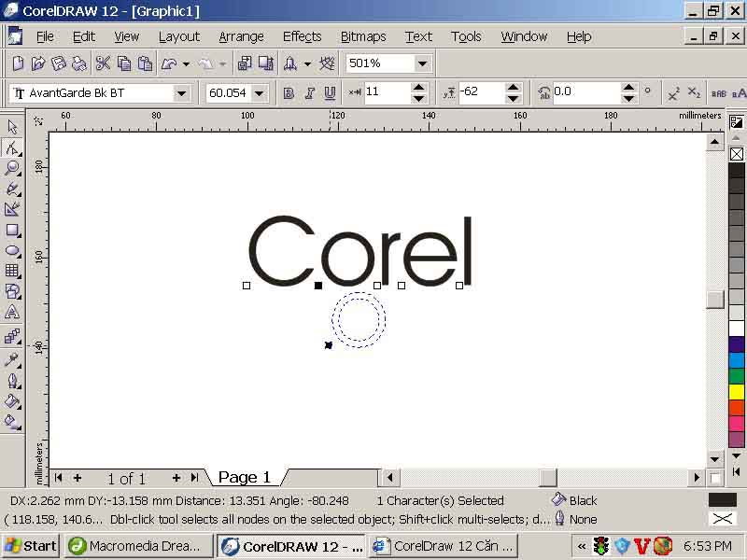This screenshot has width=747, height=560.
Task: Click the Print icon
Action: click(79, 63)
